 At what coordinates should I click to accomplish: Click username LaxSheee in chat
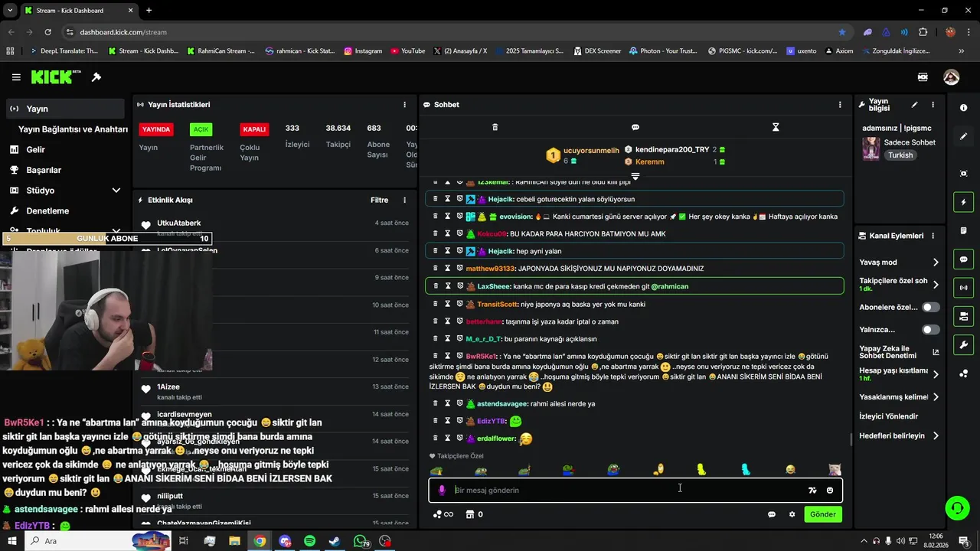[x=493, y=286]
